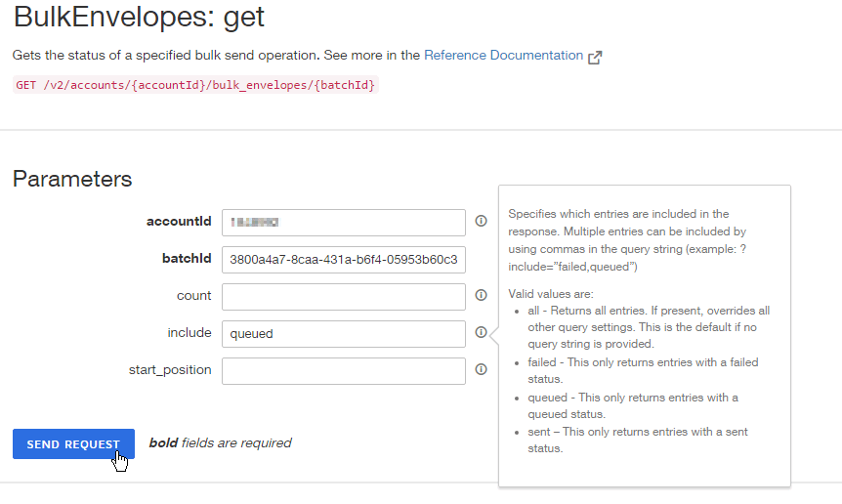Focus the start_position input box

tap(343, 371)
